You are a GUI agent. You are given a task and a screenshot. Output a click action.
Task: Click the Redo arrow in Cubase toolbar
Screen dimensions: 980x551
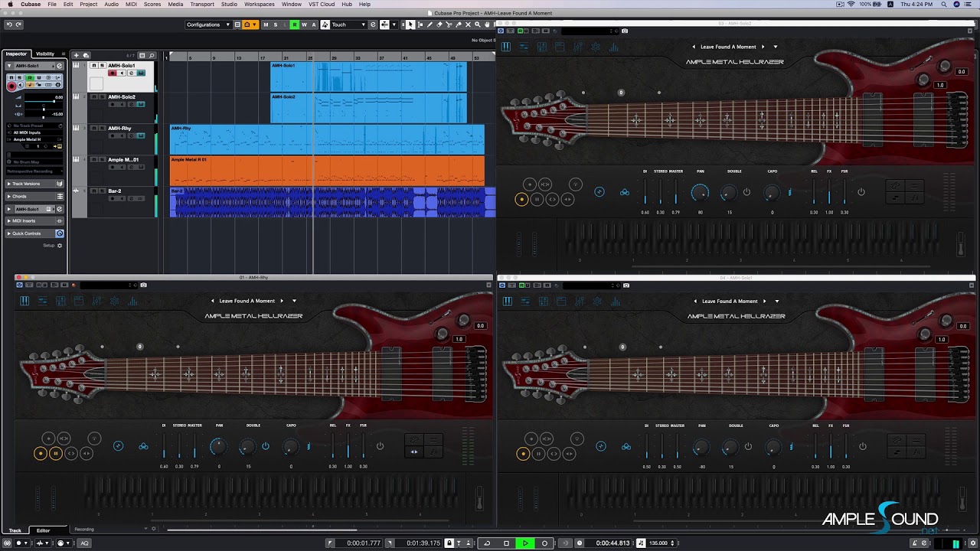[18, 24]
